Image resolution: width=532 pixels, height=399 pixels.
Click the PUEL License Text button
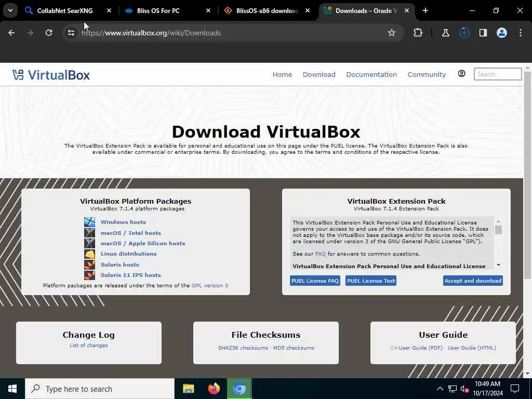tap(371, 281)
